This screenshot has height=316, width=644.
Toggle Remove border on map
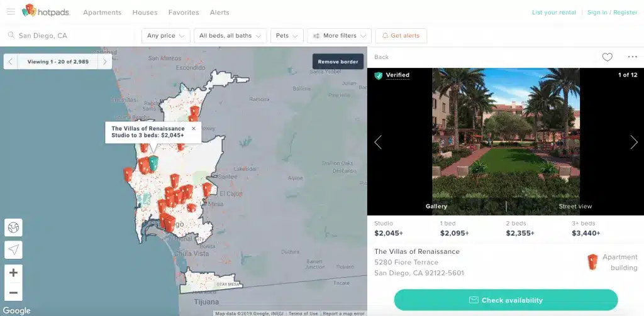(x=338, y=62)
